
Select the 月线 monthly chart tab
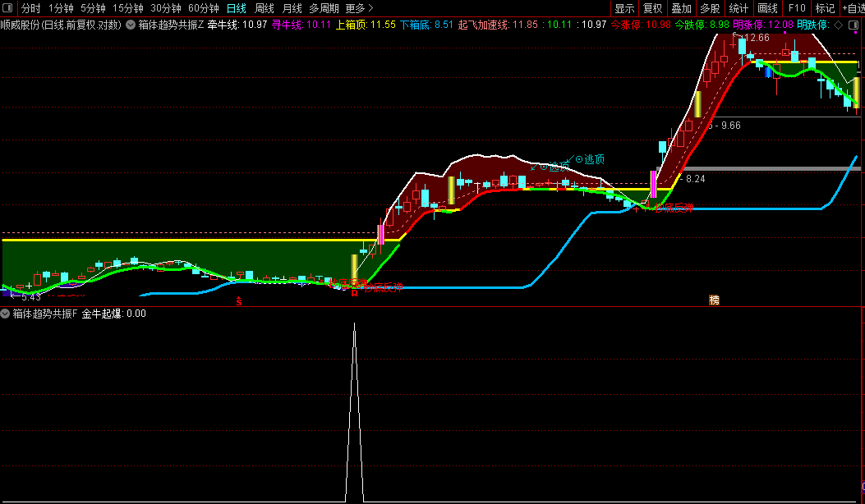point(292,8)
